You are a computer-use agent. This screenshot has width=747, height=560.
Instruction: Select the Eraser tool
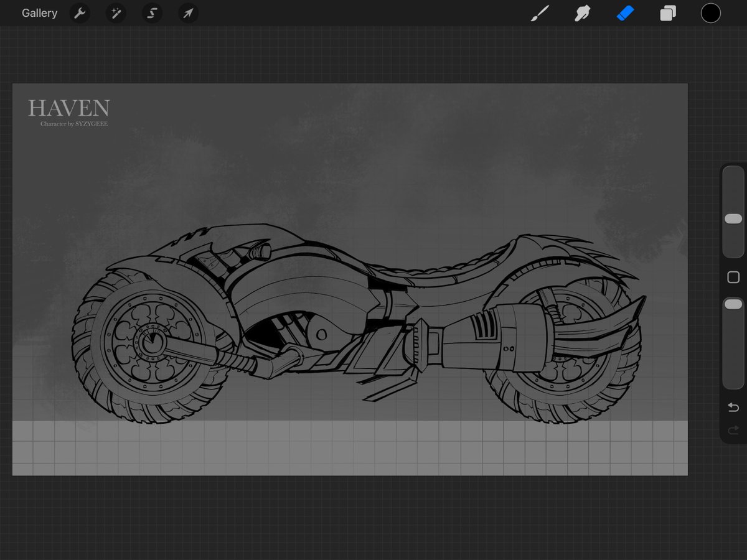[625, 13]
